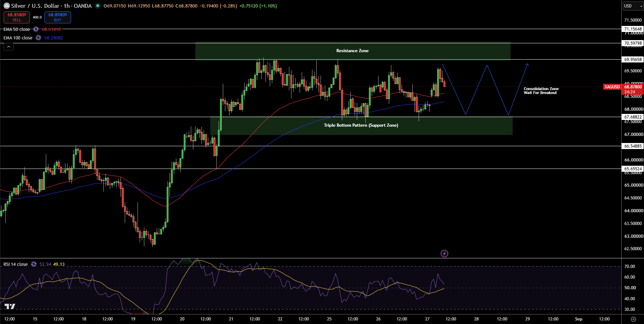Click the RSI 14 indicator refresh icon
644x324 pixels.
[x=34, y=264]
